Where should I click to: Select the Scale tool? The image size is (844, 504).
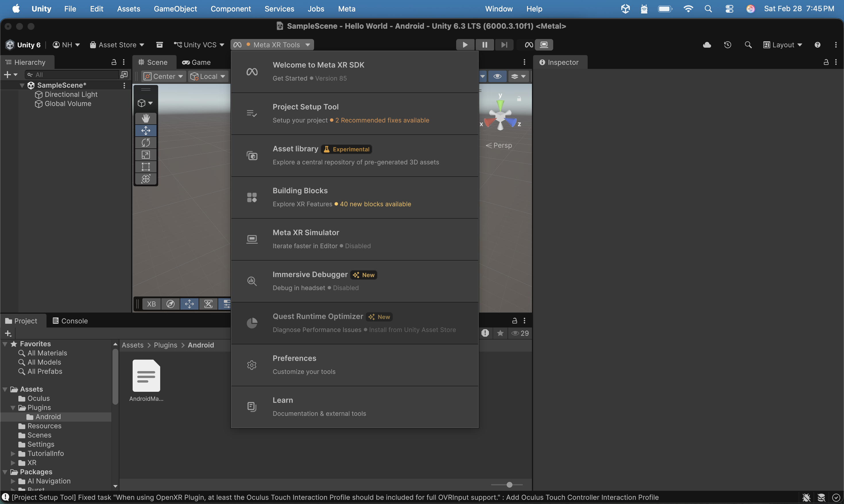[x=146, y=154]
